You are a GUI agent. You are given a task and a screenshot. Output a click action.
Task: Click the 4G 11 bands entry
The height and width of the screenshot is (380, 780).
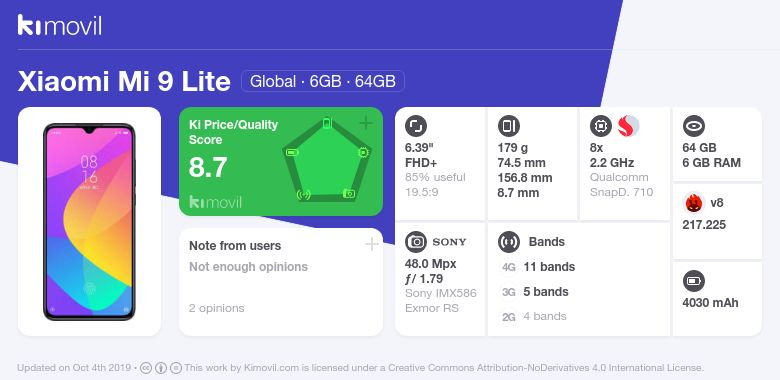click(538, 267)
